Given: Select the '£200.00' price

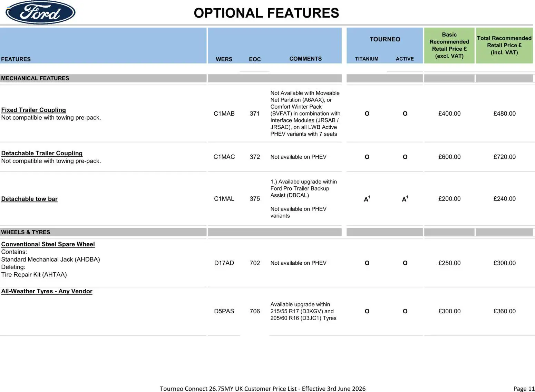Looking at the screenshot, I should click(449, 199).
